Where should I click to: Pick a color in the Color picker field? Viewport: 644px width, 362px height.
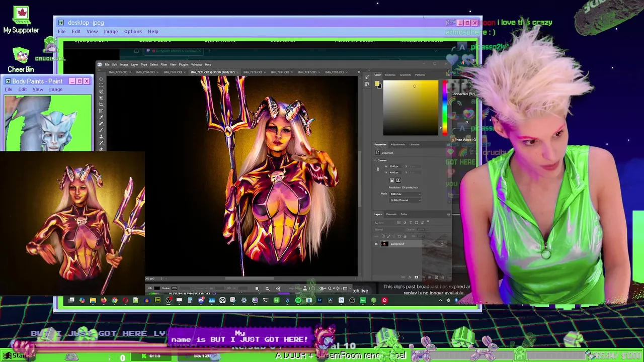point(411,108)
